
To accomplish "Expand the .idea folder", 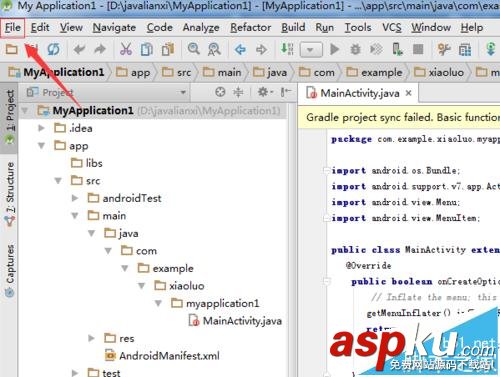I will 41,128.
